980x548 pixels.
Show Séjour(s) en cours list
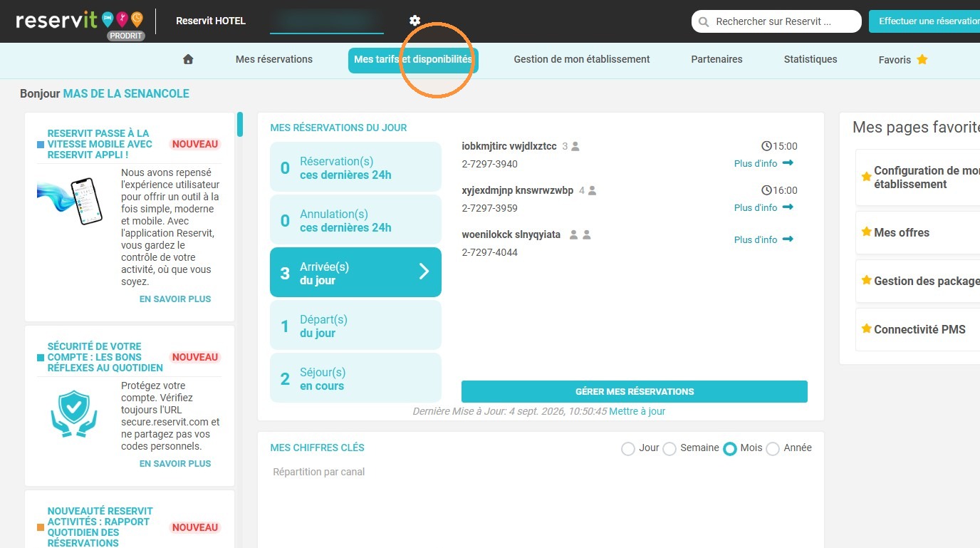(x=355, y=378)
